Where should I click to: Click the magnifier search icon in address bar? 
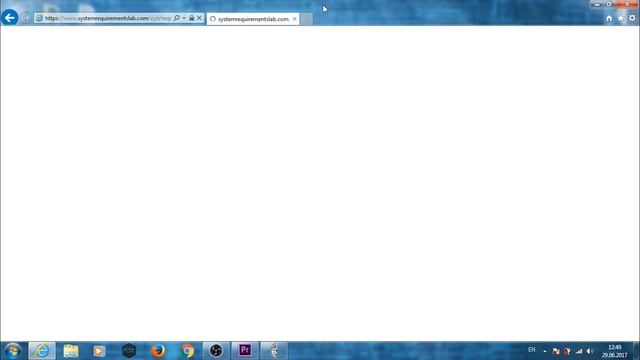(x=177, y=18)
